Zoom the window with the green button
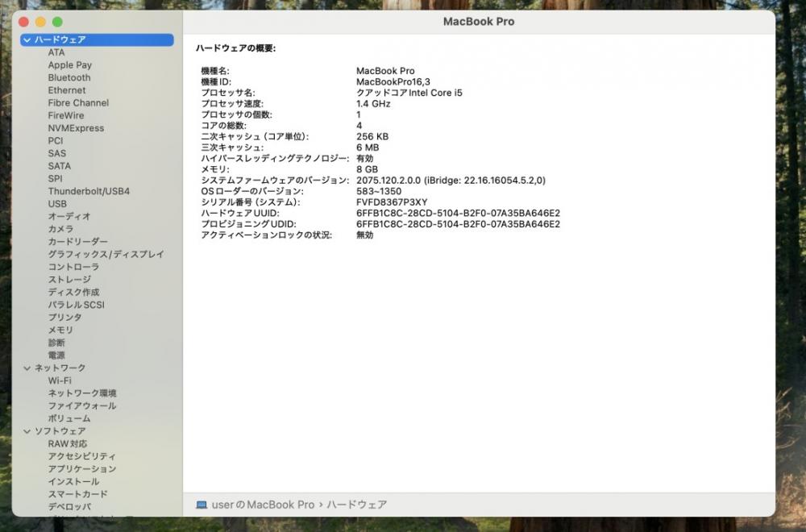Screen dimensions: 806x532 57,22
